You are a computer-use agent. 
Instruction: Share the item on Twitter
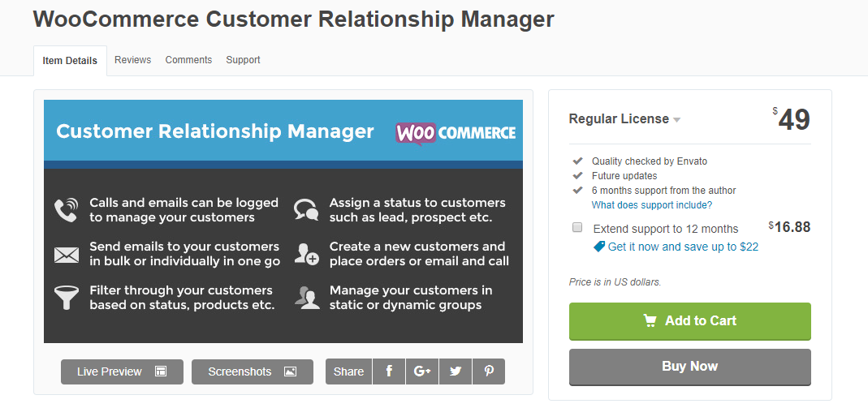[x=456, y=371]
